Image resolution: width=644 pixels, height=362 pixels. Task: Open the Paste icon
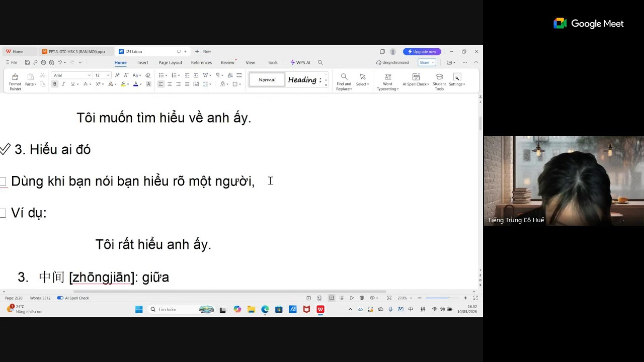coord(31,77)
